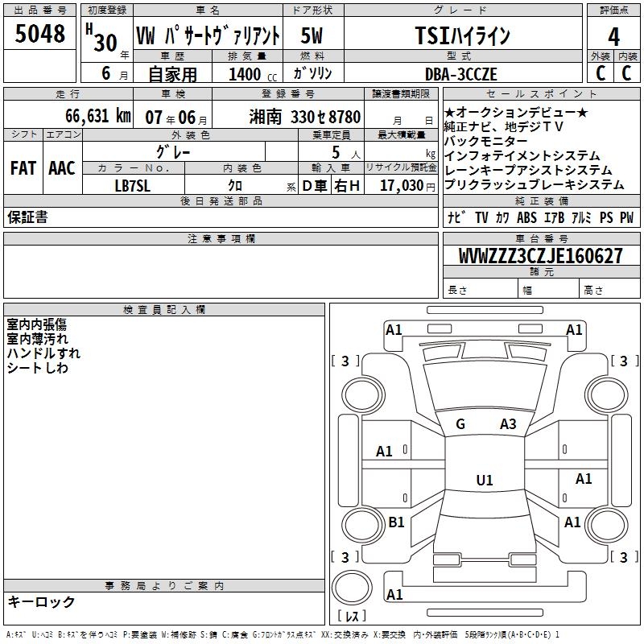Click the equipment code アルミ
Image resolution: width=644 pixels, height=644 pixels.
(x=581, y=217)
